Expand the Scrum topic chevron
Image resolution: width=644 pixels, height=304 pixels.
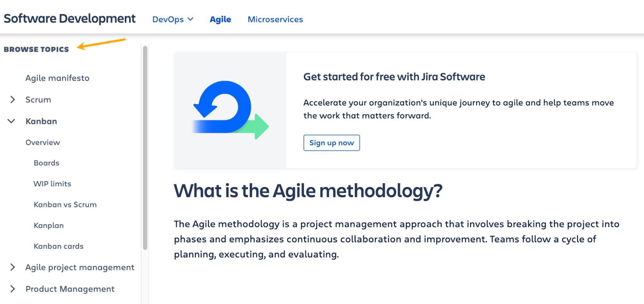pyautogui.click(x=13, y=100)
